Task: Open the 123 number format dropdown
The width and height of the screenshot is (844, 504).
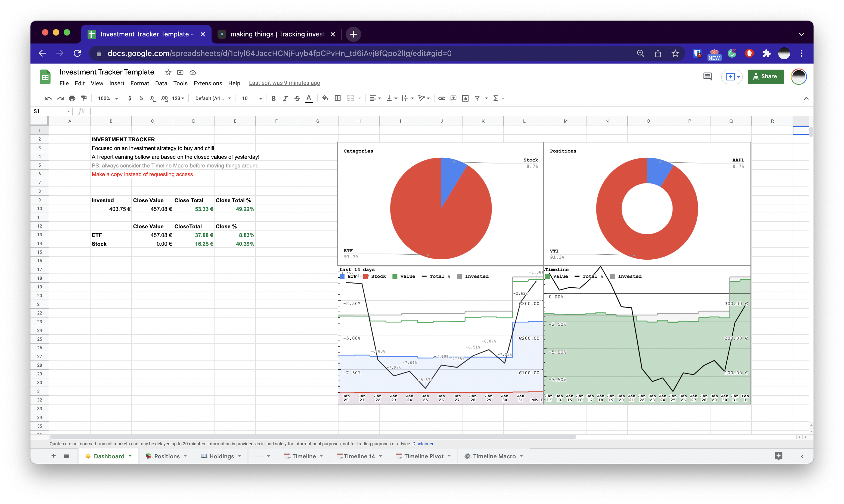Action: pyautogui.click(x=178, y=98)
